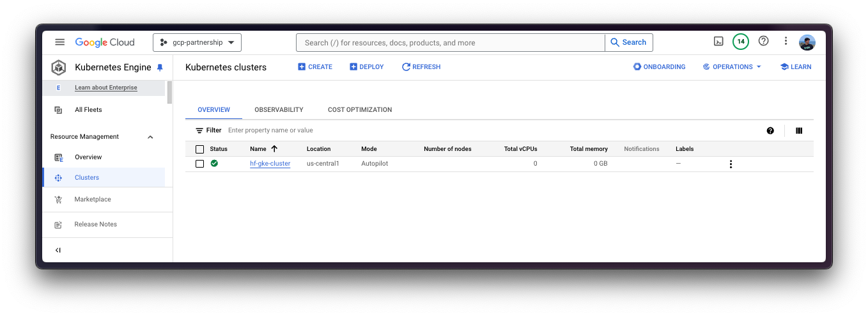Click the Labels column header

(x=685, y=149)
